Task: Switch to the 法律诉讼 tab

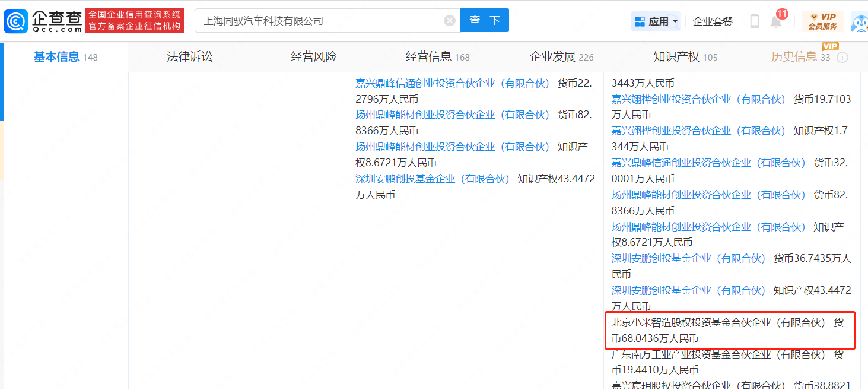Action: tap(190, 57)
